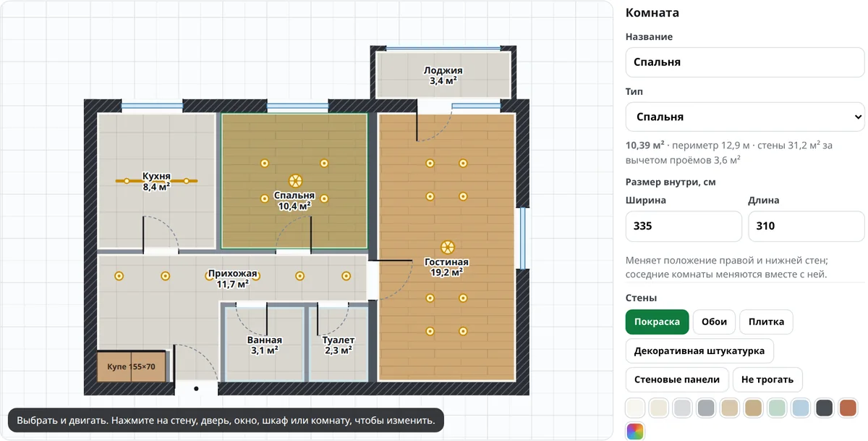Select the Гостиная room label

click(x=446, y=267)
